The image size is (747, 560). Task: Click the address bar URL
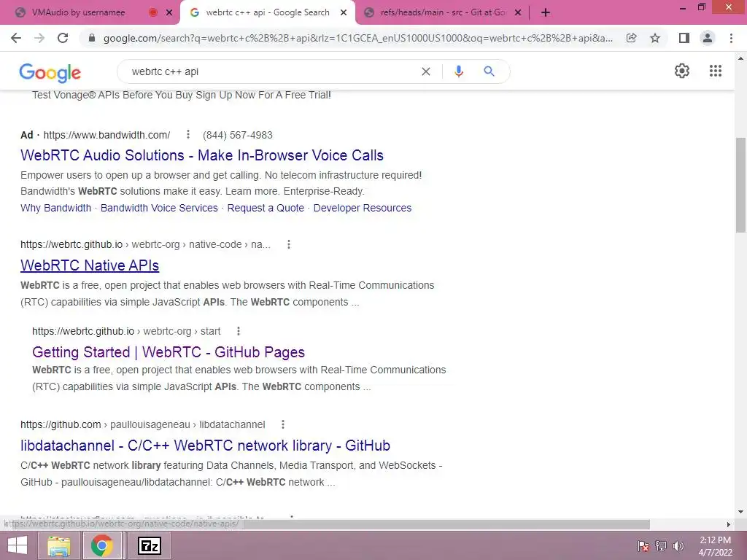(x=357, y=38)
